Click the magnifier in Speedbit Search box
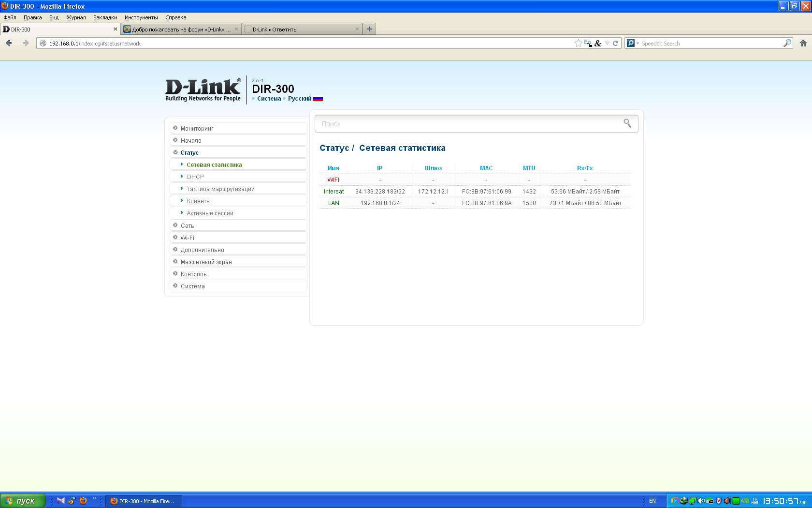This screenshot has height=508, width=812. 787,43
